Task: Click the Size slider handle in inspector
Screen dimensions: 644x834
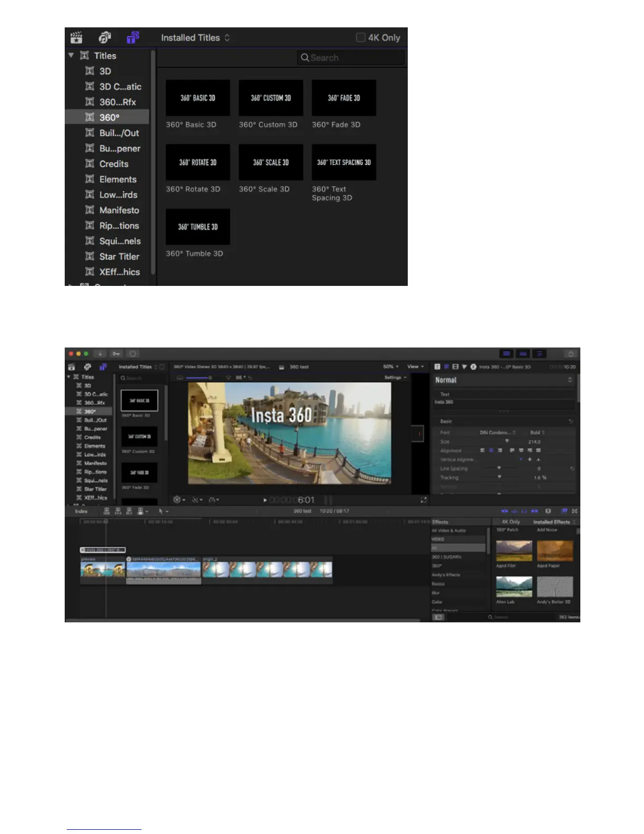Action: pos(507,441)
